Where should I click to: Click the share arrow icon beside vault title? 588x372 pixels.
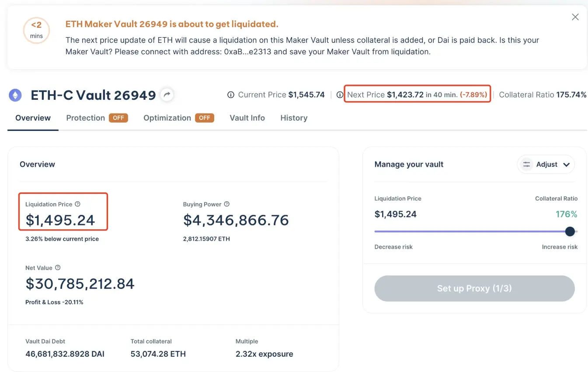pos(167,95)
